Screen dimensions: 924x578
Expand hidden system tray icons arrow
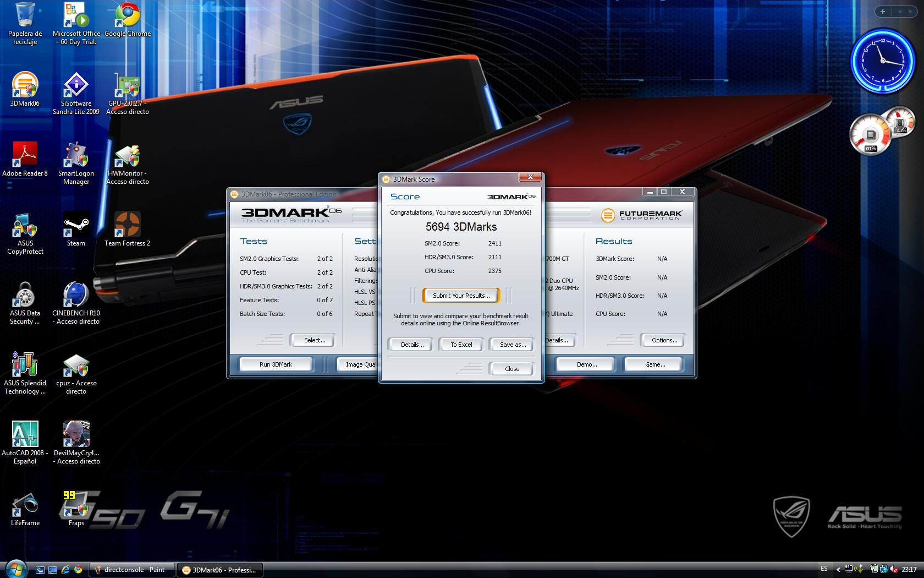click(838, 570)
